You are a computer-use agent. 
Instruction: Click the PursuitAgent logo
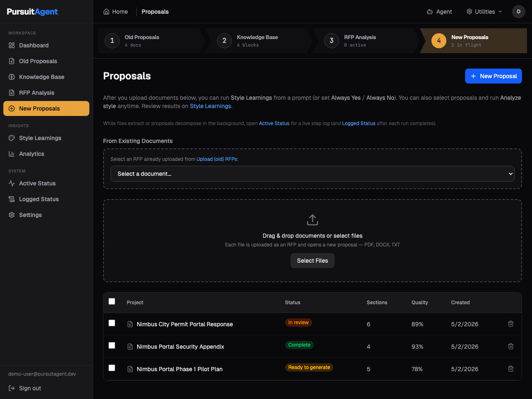[32, 12]
